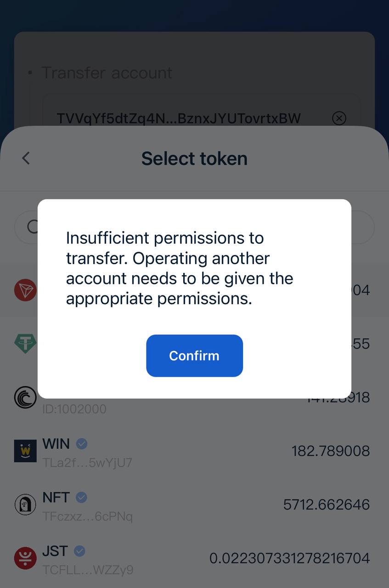Select the NFT balance 5712.662646
Screen dimensions: 389x588
[x=327, y=504]
